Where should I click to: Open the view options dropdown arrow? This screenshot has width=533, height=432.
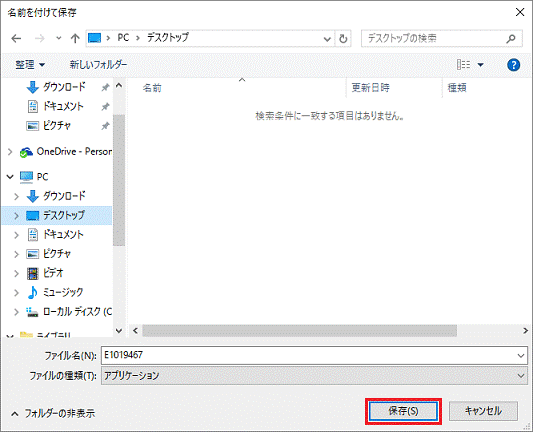(x=481, y=65)
